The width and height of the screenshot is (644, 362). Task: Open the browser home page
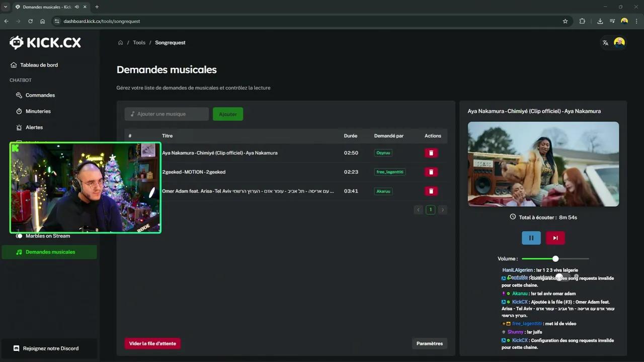click(43, 21)
